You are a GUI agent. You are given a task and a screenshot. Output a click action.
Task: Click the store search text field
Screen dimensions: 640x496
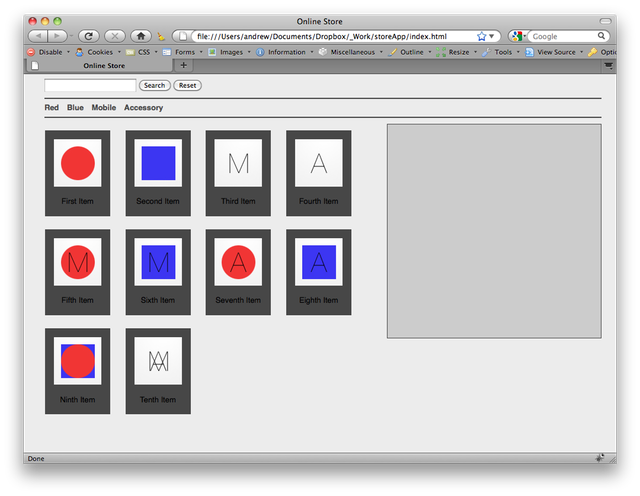[90, 86]
